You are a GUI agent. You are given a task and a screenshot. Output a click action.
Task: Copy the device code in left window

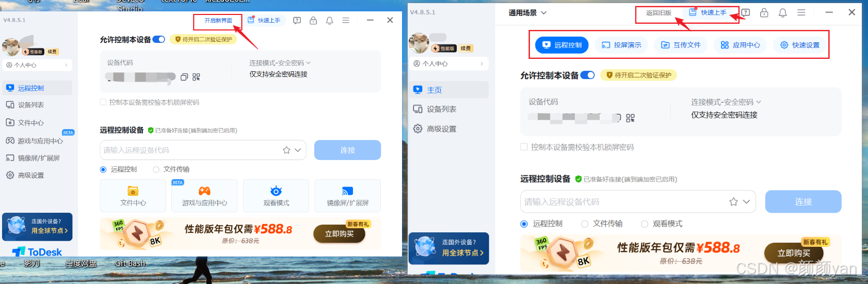point(184,77)
